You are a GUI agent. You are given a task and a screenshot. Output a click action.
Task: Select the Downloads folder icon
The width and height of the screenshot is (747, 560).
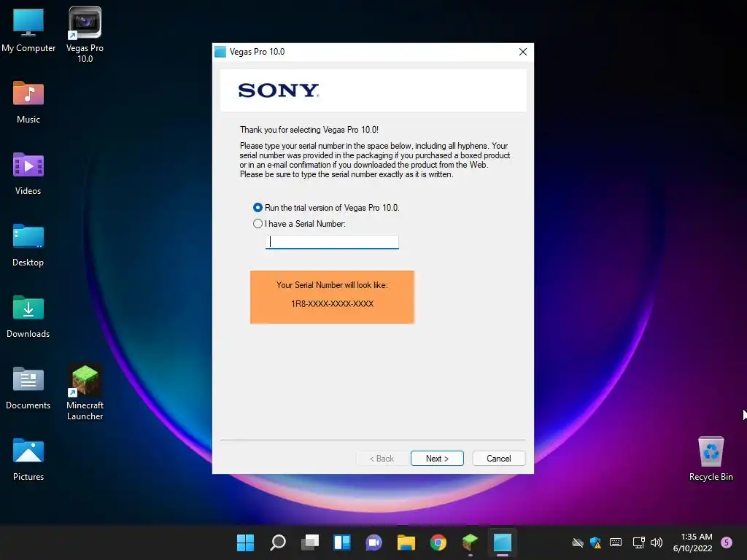[x=28, y=316]
